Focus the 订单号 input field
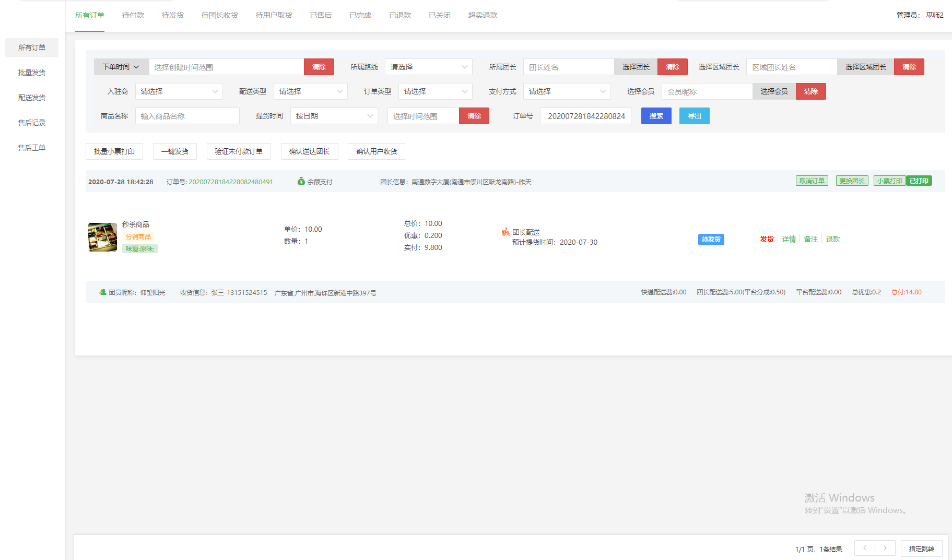952x560 pixels. tap(585, 116)
